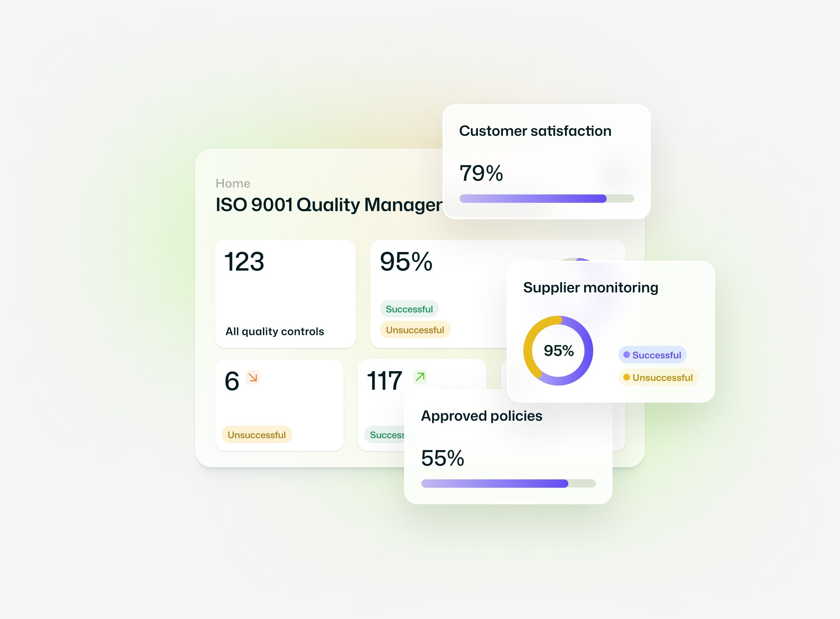Viewport: 840px width, 619px height.
Task: Click the 95% label inside the donut chart
Action: pyautogui.click(x=558, y=351)
